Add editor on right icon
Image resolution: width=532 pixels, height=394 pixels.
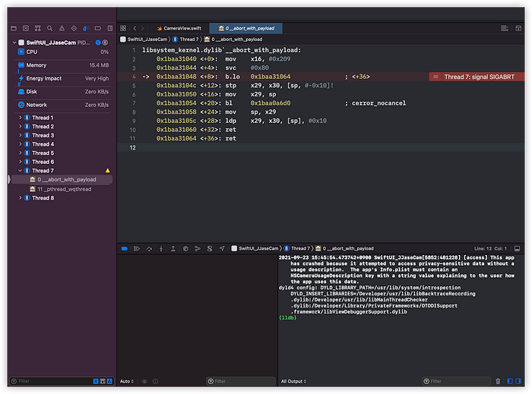point(518,28)
